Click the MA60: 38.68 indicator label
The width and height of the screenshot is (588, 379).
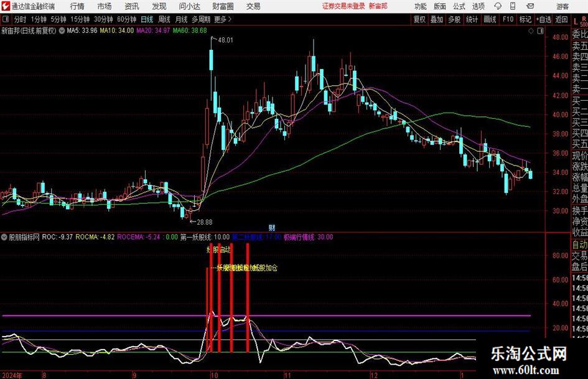click(190, 30)
